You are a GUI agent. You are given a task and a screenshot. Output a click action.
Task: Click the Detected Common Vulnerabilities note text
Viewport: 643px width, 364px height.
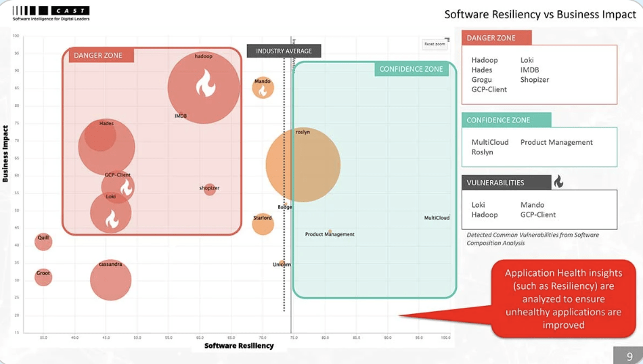coord(533,239)
